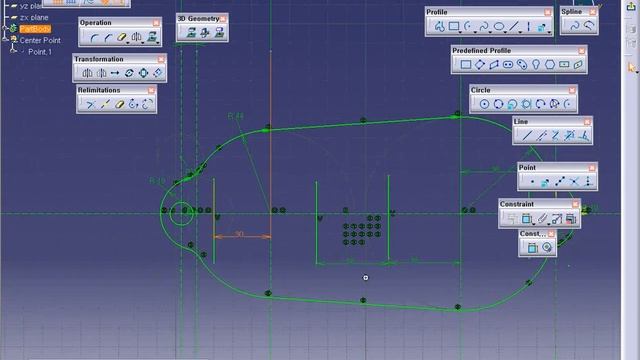Click Intersect 3D Elements middle icon

coord(205,33)
